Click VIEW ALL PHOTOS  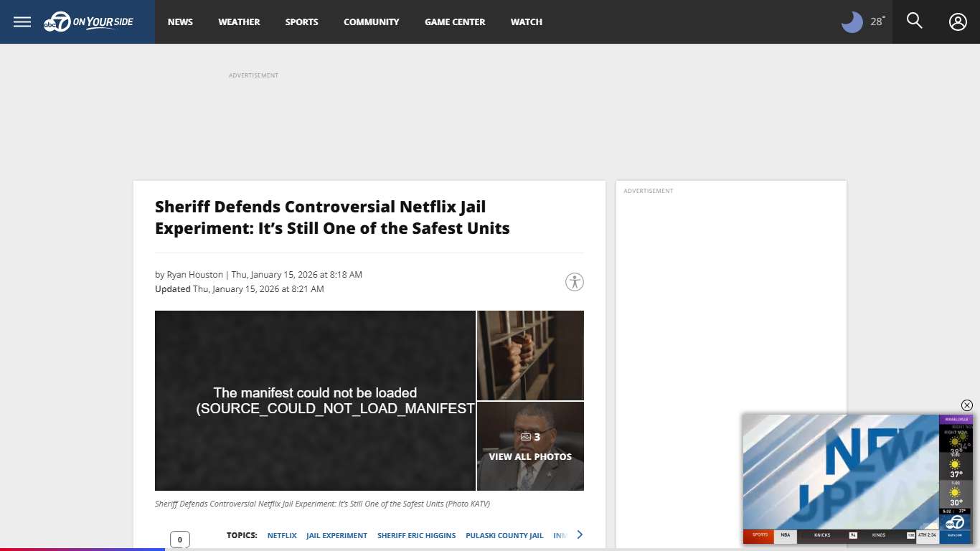tap(530, 456)
